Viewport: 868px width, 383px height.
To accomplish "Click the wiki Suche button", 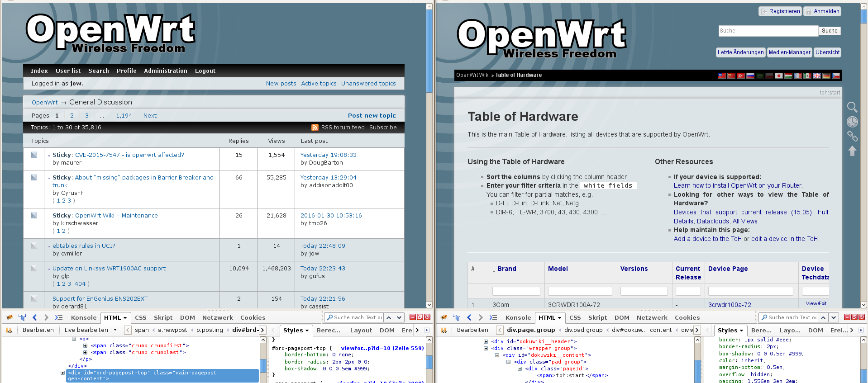I will tap(830, 31).
